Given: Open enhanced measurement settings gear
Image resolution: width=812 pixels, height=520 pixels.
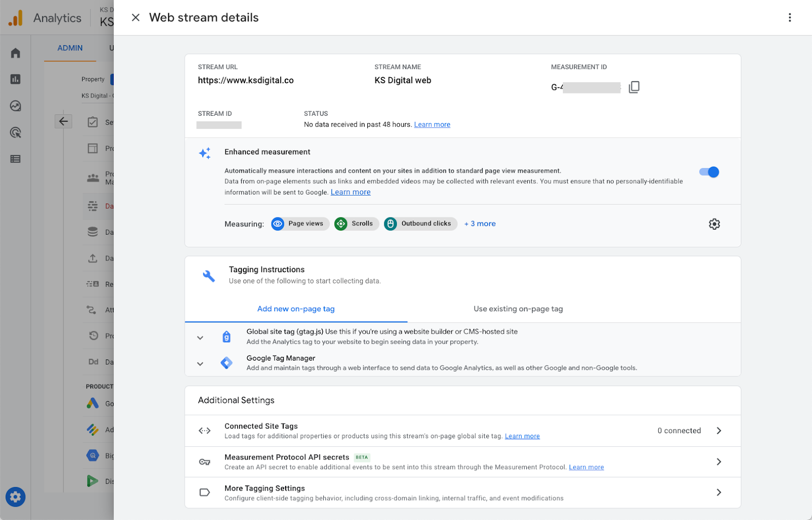Looking at the screenshot, I should pyautogui.click(x=714, y=224).
